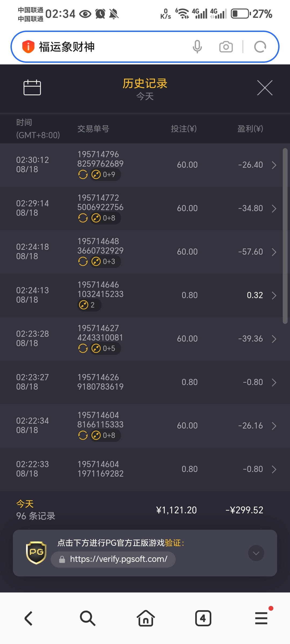Click the vertical scrollbar of history list

pos(285,236)
